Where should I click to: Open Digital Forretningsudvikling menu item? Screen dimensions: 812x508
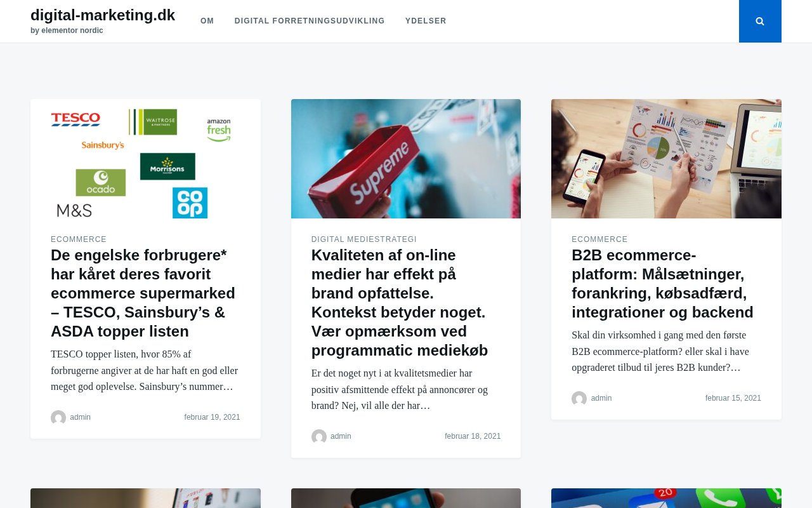[x=310, y=21]
